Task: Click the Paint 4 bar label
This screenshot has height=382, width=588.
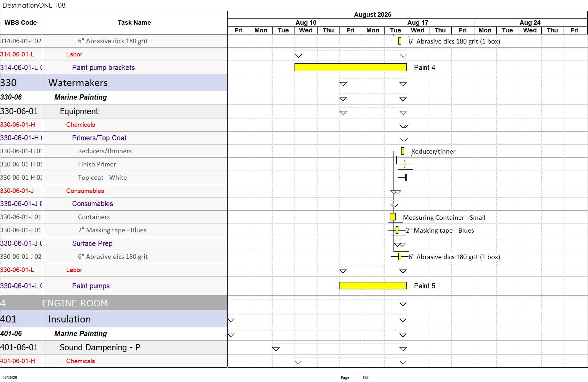Action: (425, 68)
